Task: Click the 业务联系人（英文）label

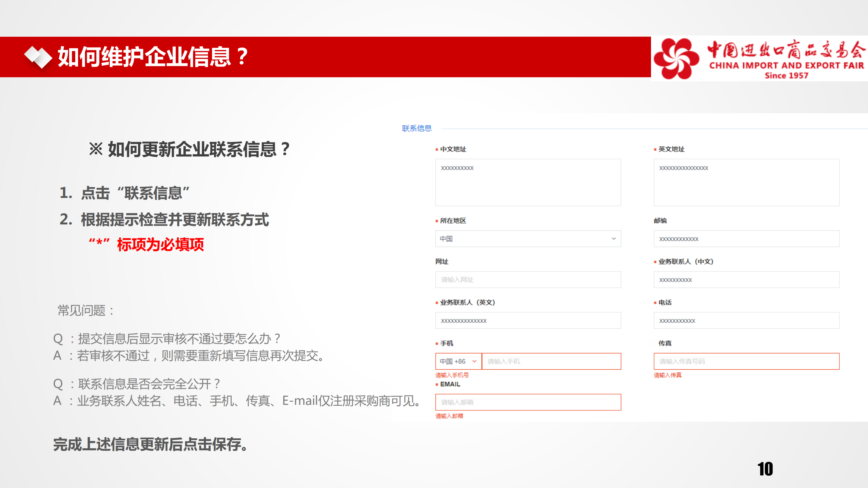Action: [x=467, y=302]
